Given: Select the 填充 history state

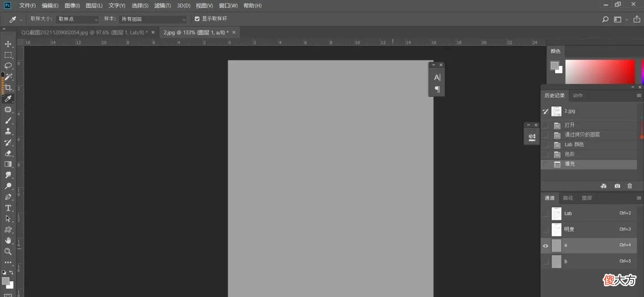Looking at the screenshot, I should (x=589, y=164).
